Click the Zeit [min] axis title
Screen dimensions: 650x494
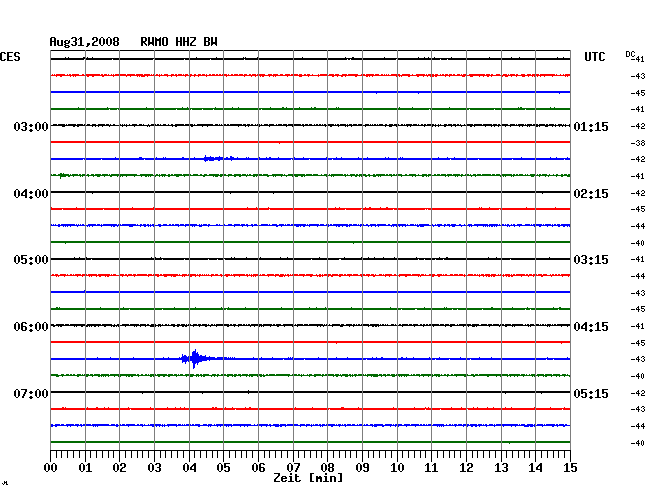308,478
